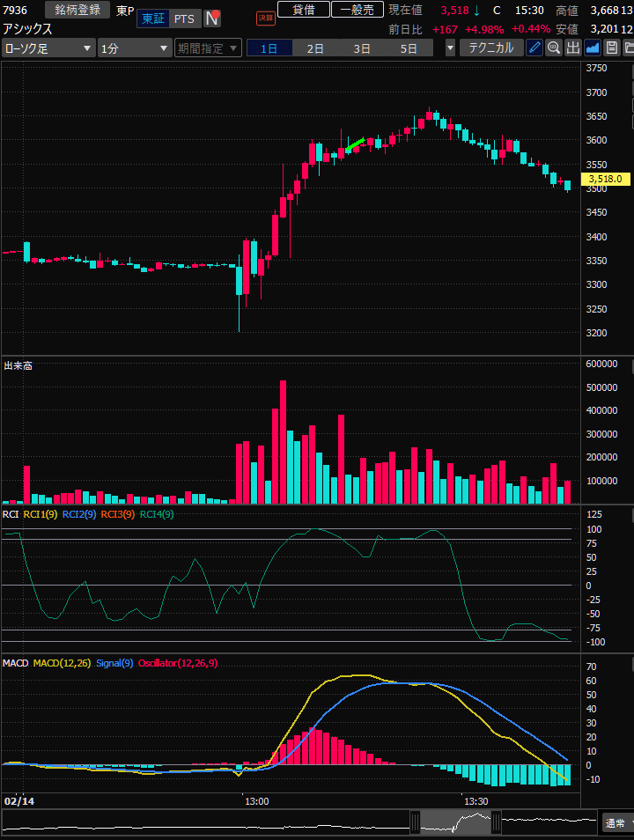This screenshot has width=634, height=840.
Task: Select the 5日 range tab
Action: 409,48
